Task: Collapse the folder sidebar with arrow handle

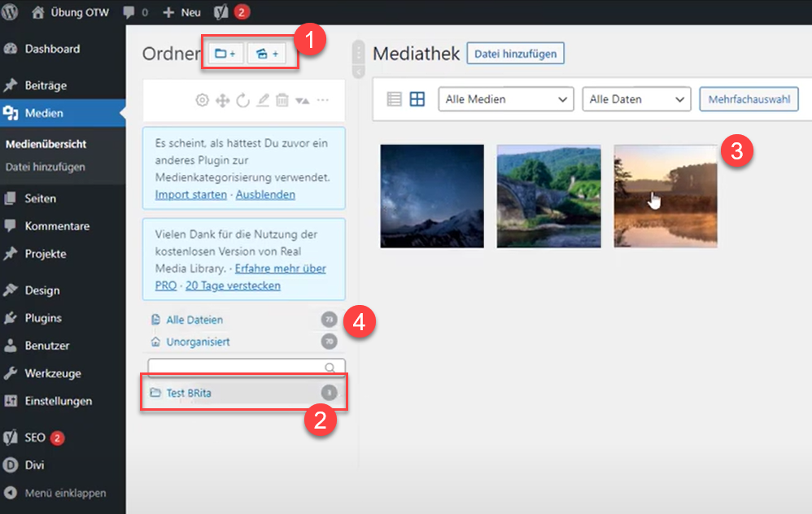Action: click(358, 72)
